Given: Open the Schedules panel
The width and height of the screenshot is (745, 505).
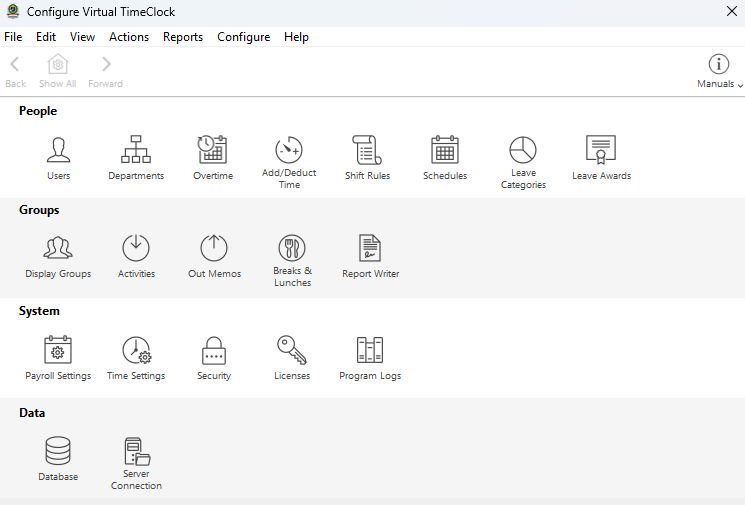Looking at the screenshot, I should pyautogui.click(x=445, y=158).
